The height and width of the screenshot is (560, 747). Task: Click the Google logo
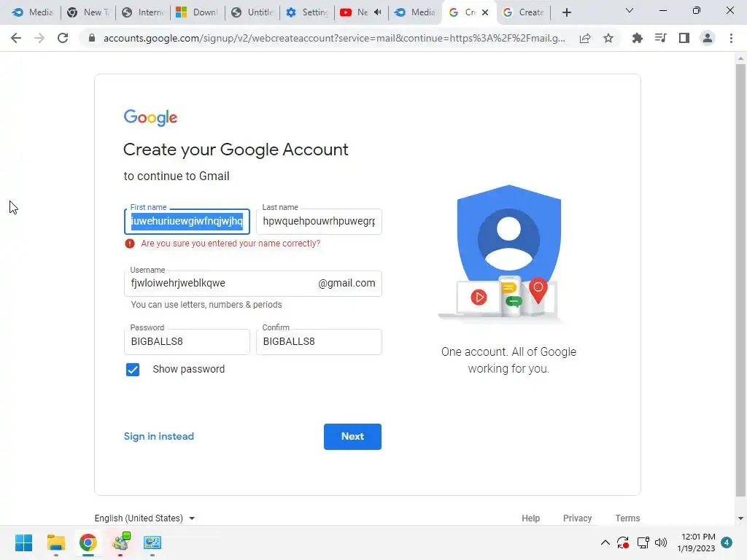tap(150, 117)
